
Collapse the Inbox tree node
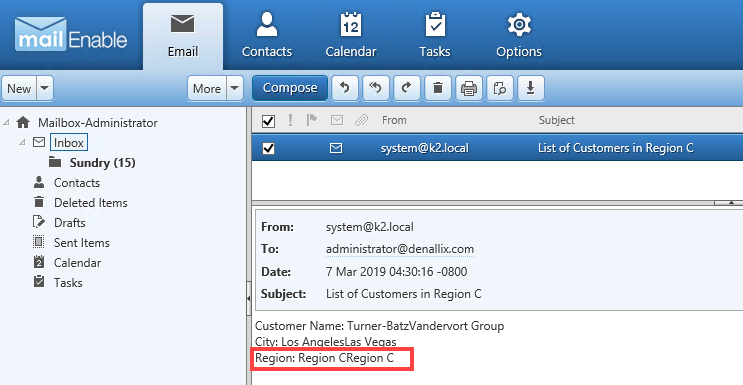[x=22, y=142]
